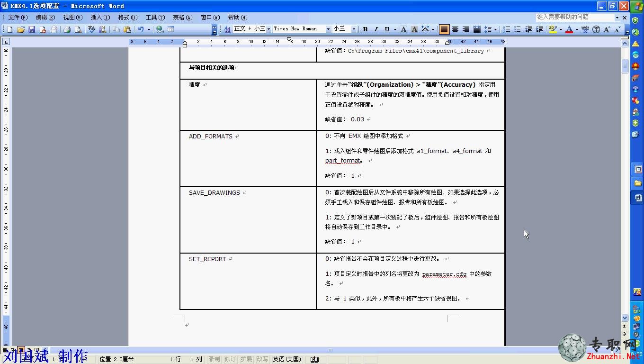This screenshot has width=644, height=364.
Task: Toggle center text alignment
Action: tap(455, 29)
